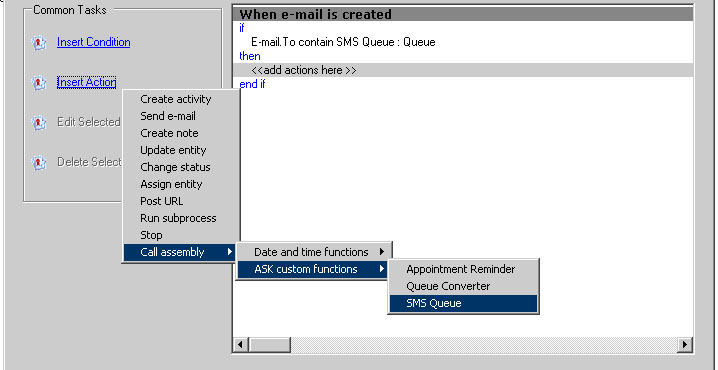
Task: Click the E-mail.To contain SMS Queue condition
Action: pos(343,42)
